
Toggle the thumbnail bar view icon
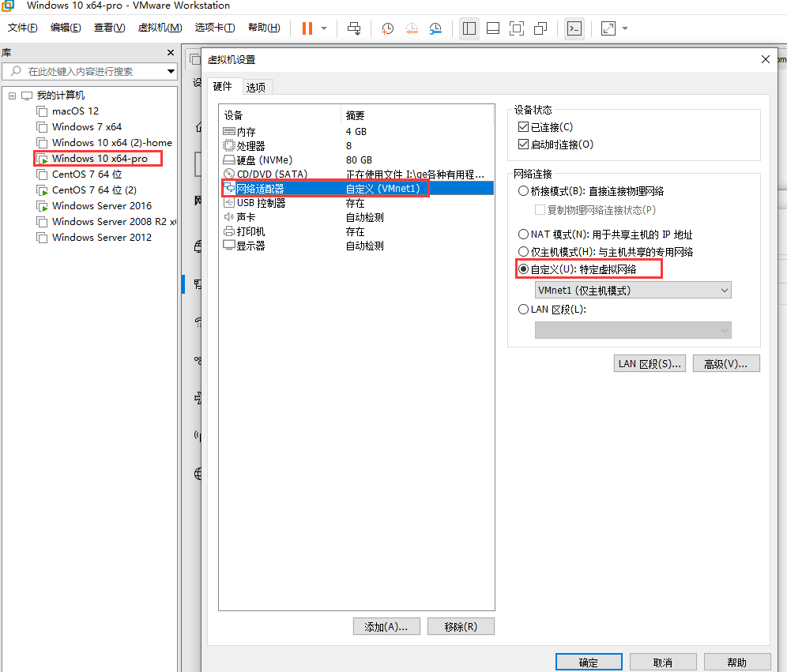tap(493, 28)
